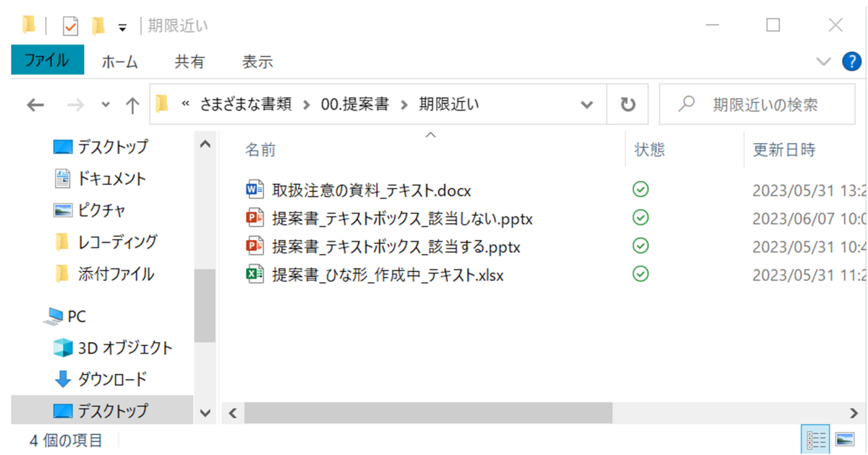Click sync status checkmark for 提案書_テキストボックス_該当する.pptx
The height and width of the screenshot is (455, 868).
pyautogui.click(x=640, y=246)
